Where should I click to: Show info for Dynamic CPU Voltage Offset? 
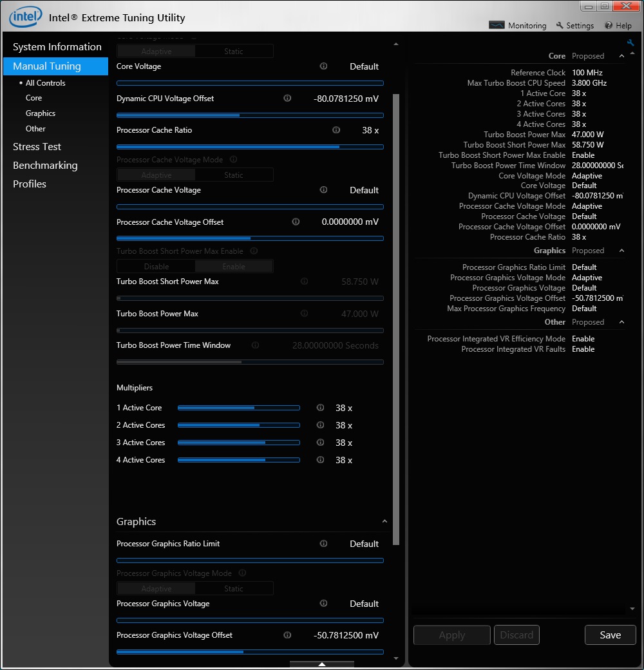pos(287,99)
